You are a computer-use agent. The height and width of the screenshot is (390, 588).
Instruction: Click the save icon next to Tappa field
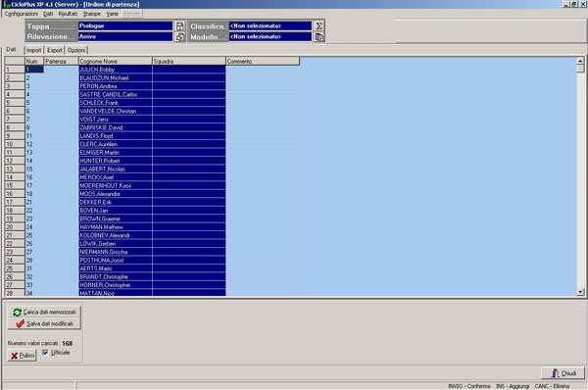click(179, 25)
